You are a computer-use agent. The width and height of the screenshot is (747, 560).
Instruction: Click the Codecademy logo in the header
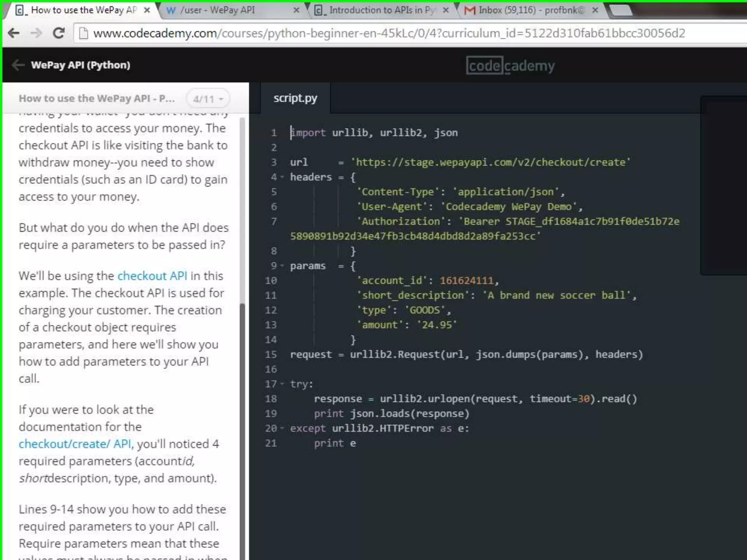(510, 66)
